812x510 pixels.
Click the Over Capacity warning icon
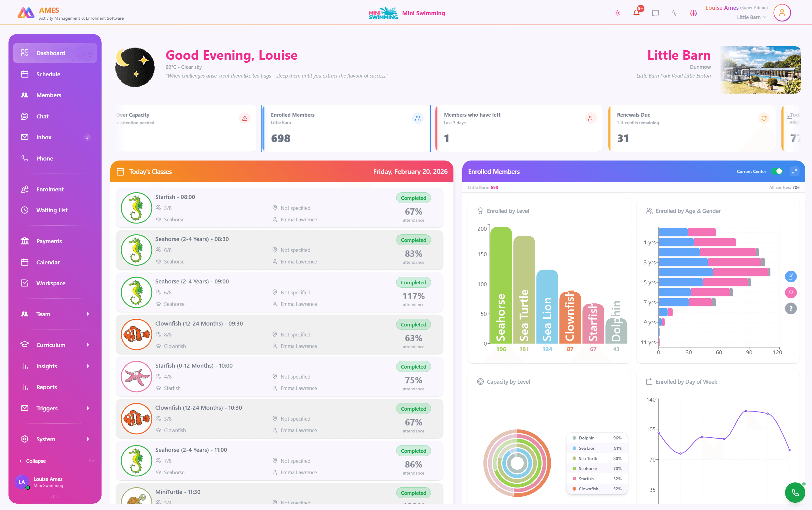point(245,118)
